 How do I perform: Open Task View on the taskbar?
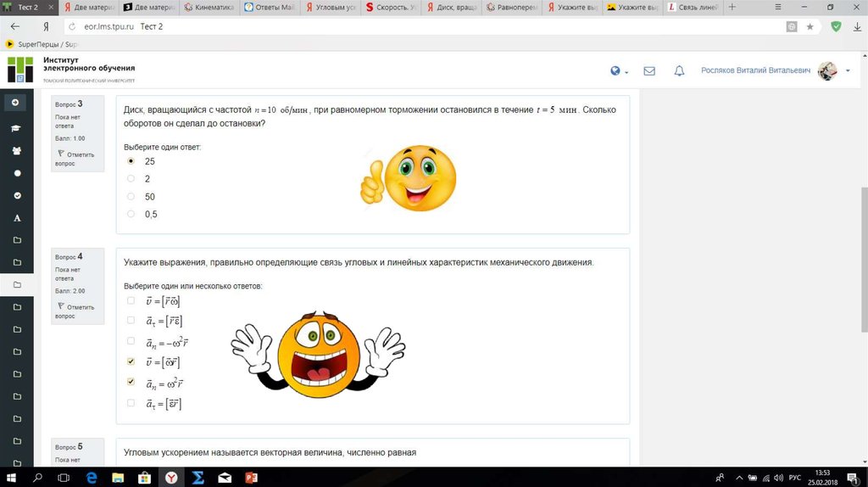click(64, 478)
